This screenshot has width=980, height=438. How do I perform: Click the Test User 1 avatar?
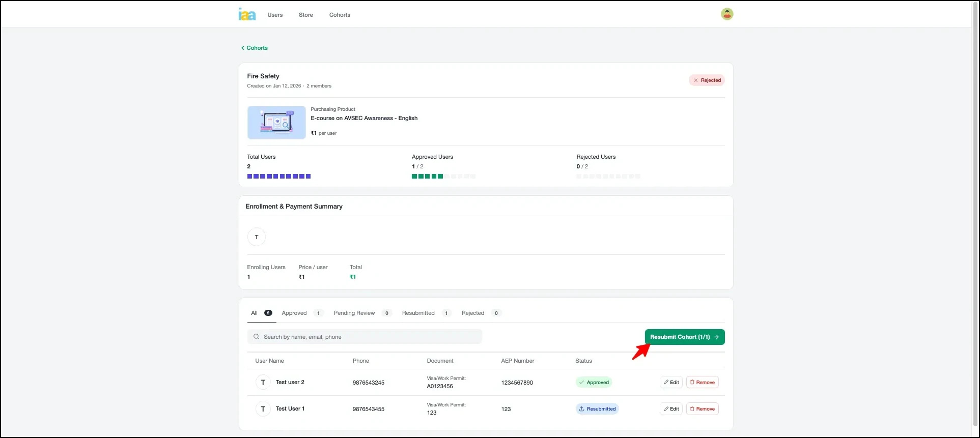(263, 409)
